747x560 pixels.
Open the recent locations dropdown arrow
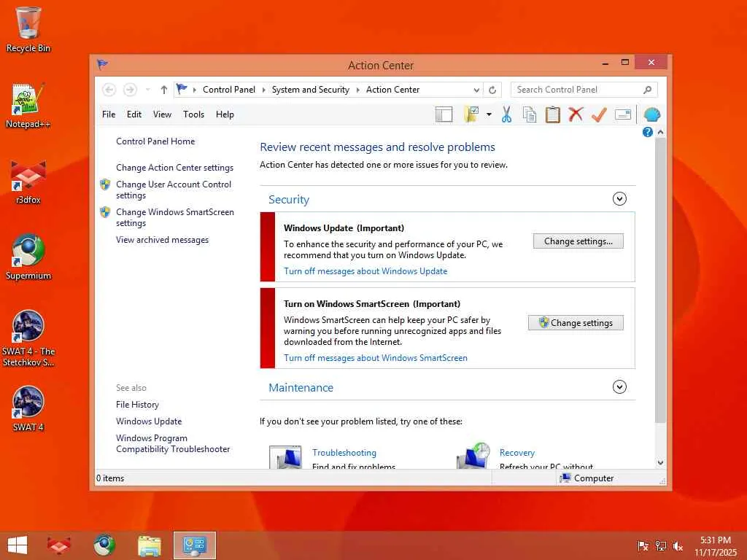pos(147,90)
